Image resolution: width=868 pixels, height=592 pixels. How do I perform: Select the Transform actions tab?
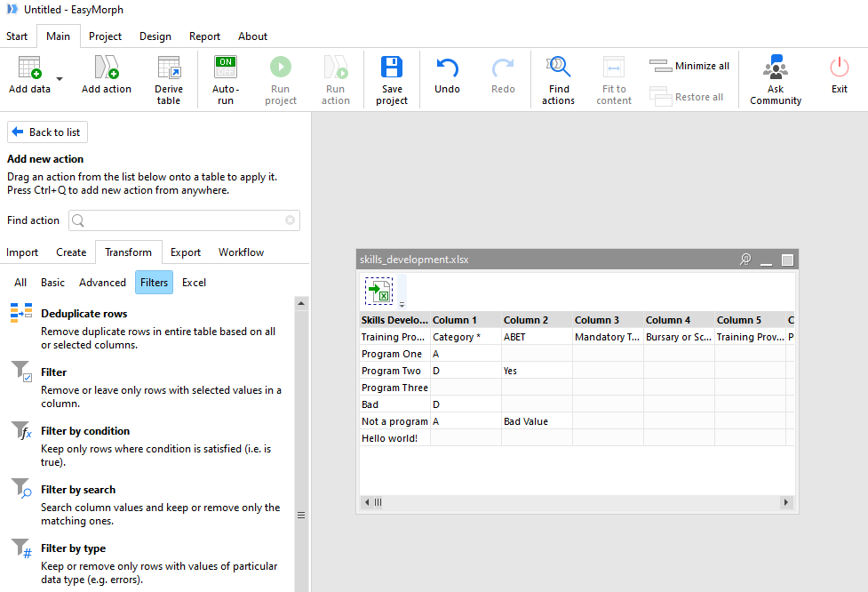click(129, 252)
